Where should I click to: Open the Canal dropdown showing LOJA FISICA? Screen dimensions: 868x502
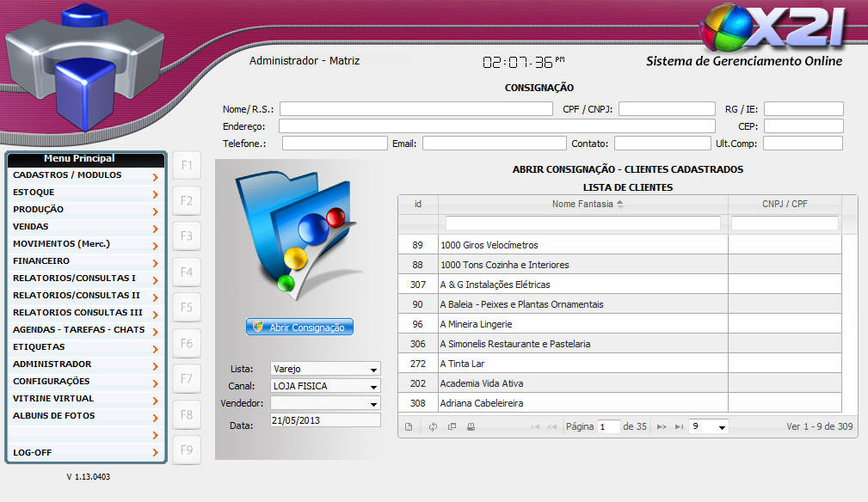click(x=324, y=386)
